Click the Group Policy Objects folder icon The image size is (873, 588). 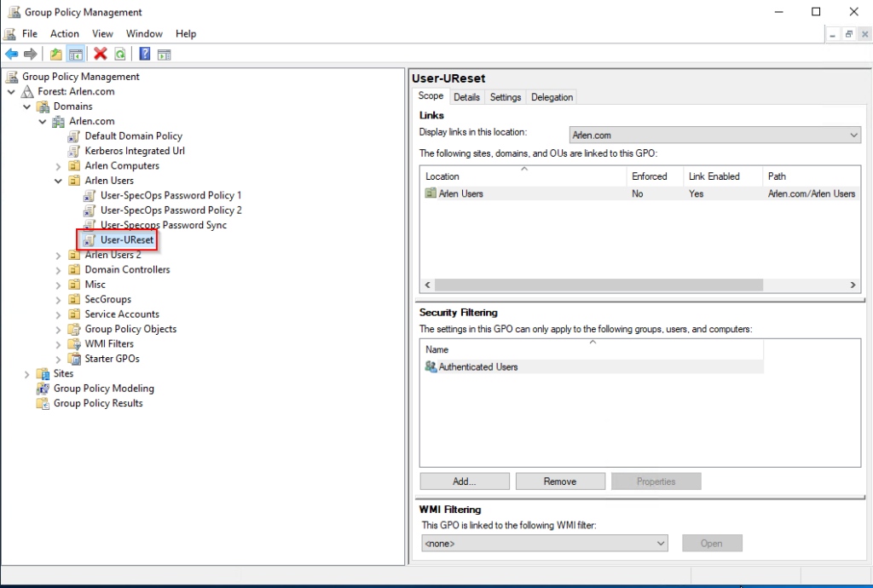click(74, 329)
